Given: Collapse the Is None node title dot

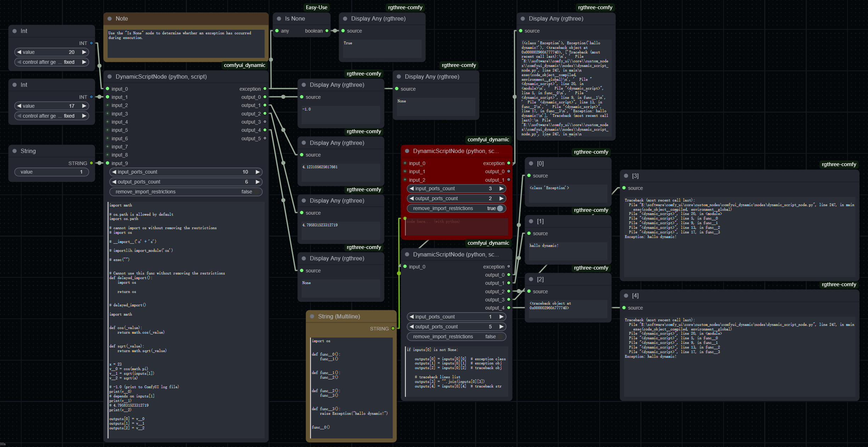Looking at the screenshot, I should tap(279, 19).
